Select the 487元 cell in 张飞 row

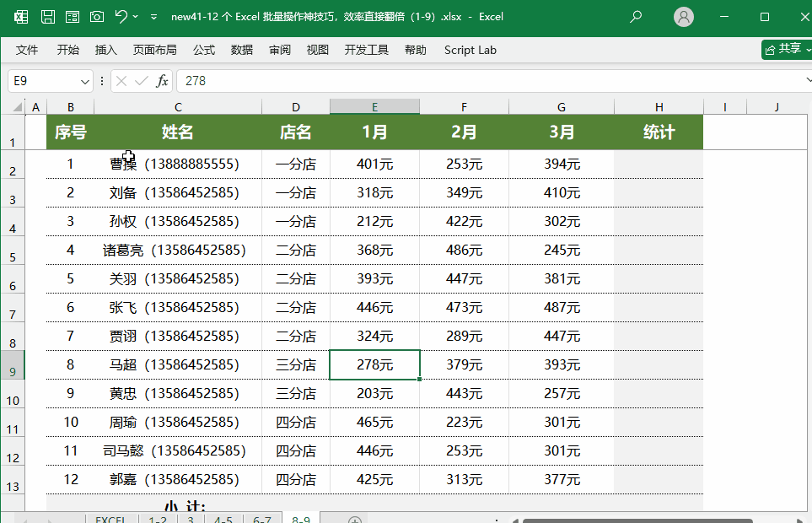562,308
